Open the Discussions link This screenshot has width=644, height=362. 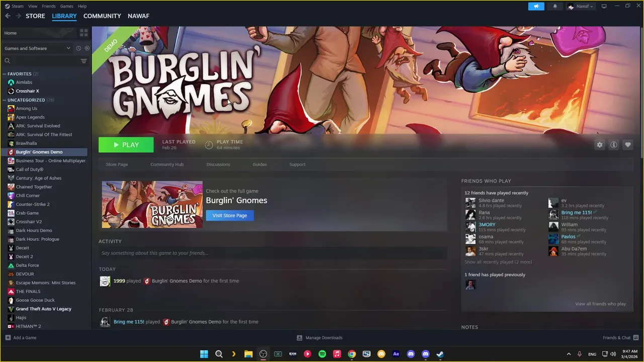click(218, 164)
